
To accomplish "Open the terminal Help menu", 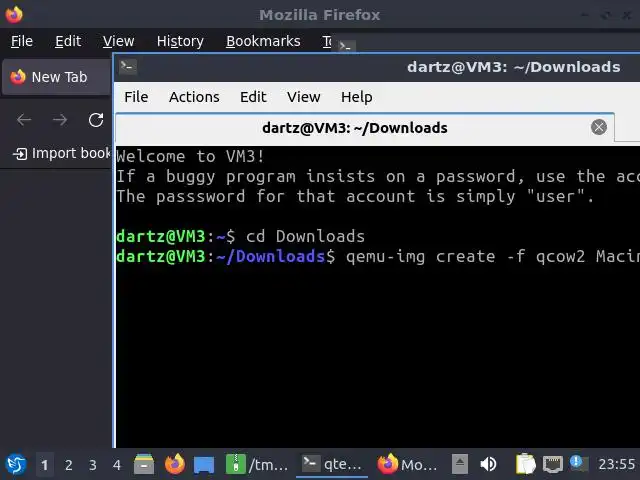I will click(356, 97).
